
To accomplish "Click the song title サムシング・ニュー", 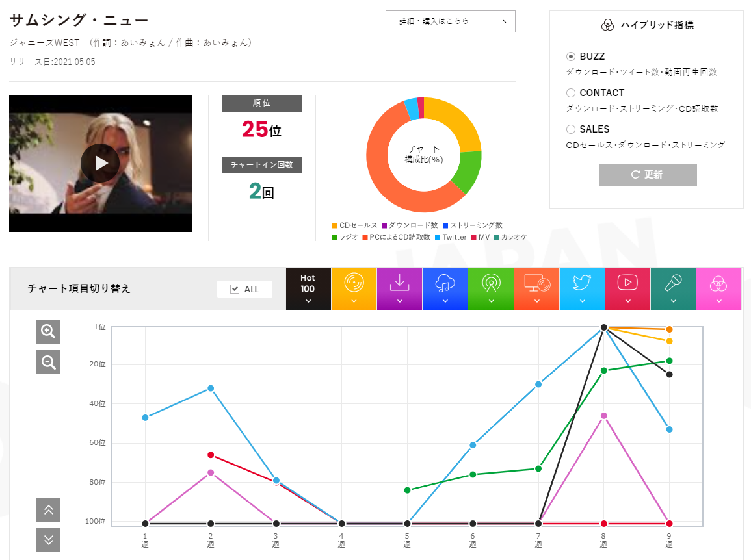I will pyautogui.click(x=79, y=19).
